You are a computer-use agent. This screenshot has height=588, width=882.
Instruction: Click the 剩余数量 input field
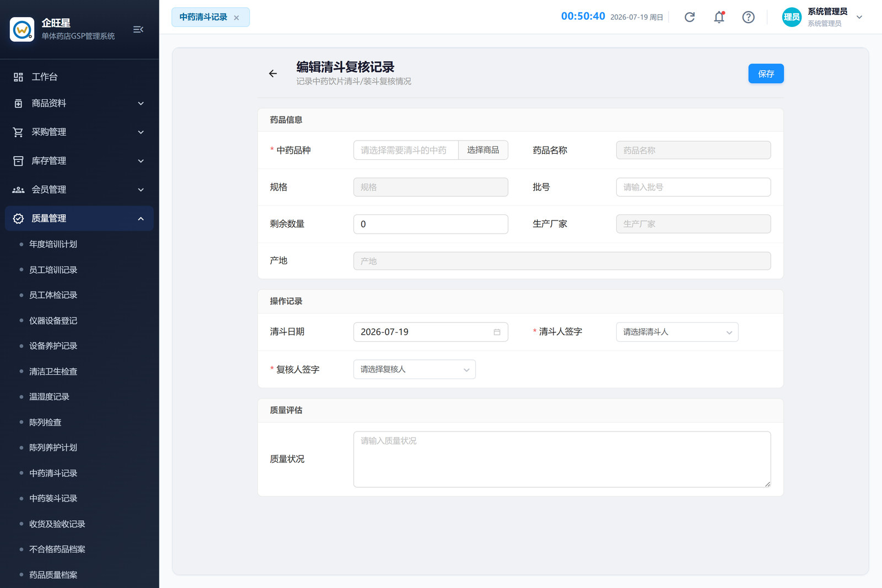click(431, 224)
